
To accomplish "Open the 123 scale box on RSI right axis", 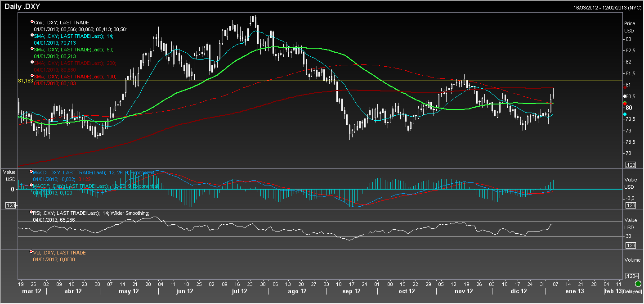I will pyautogui.click(x=631, y=245).
